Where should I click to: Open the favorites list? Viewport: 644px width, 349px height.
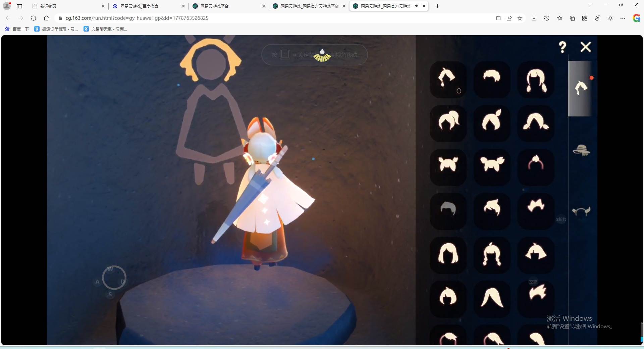[559, 18]
